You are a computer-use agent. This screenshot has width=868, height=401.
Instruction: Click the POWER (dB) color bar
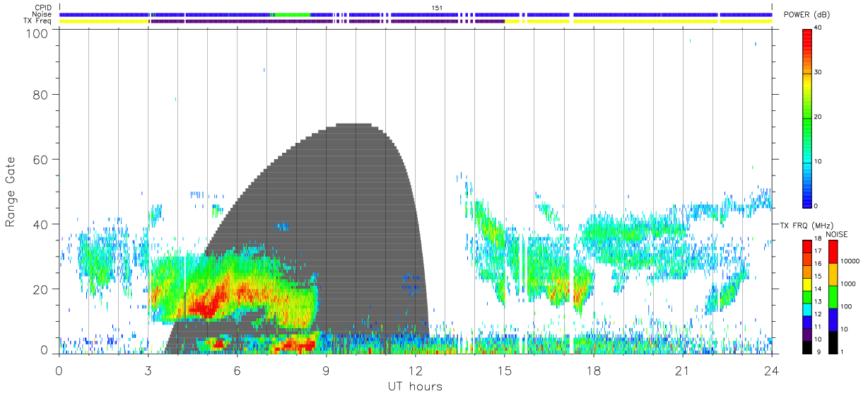pos(808,117)
